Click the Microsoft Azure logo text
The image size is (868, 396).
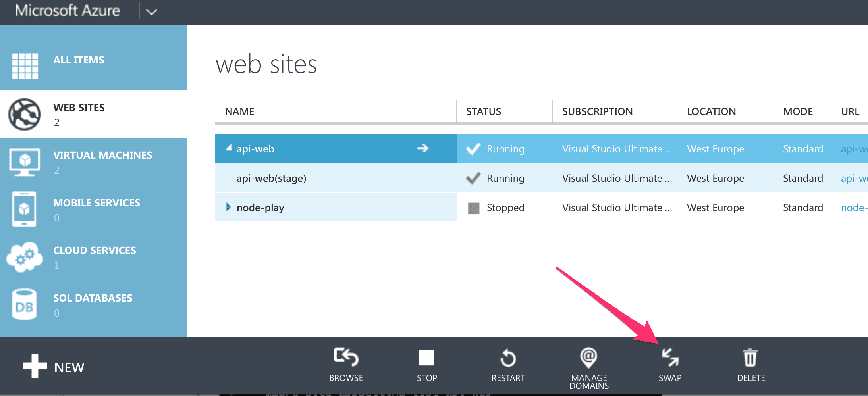68,11
